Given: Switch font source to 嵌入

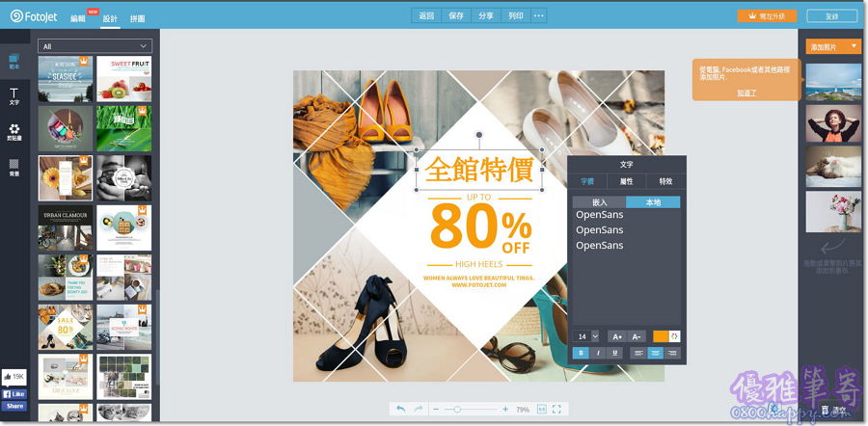Looking at the screenshot, I should click(600, 202).
